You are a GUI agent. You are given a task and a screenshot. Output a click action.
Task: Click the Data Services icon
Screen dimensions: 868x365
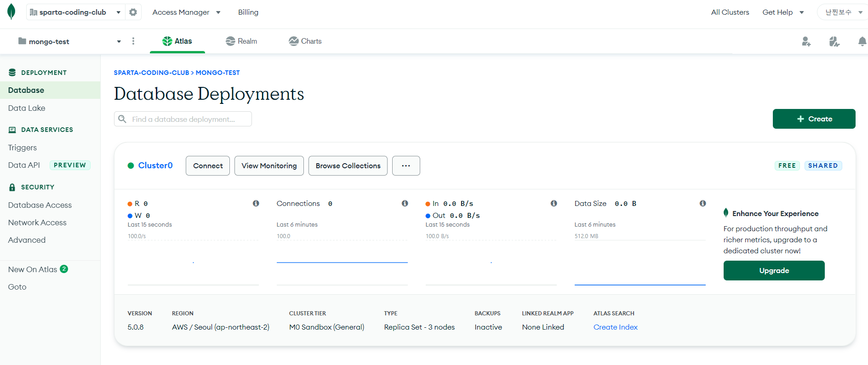coord(12,130)
